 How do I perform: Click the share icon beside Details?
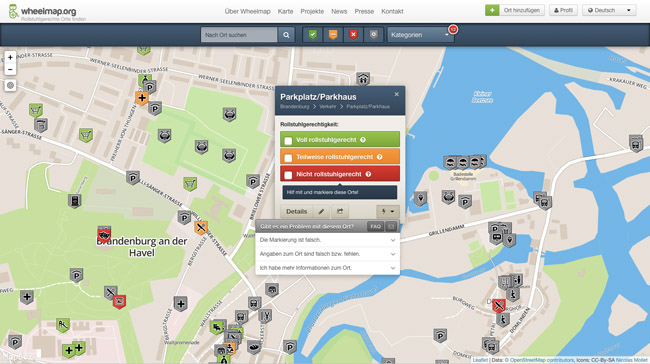tap(340, 211)
